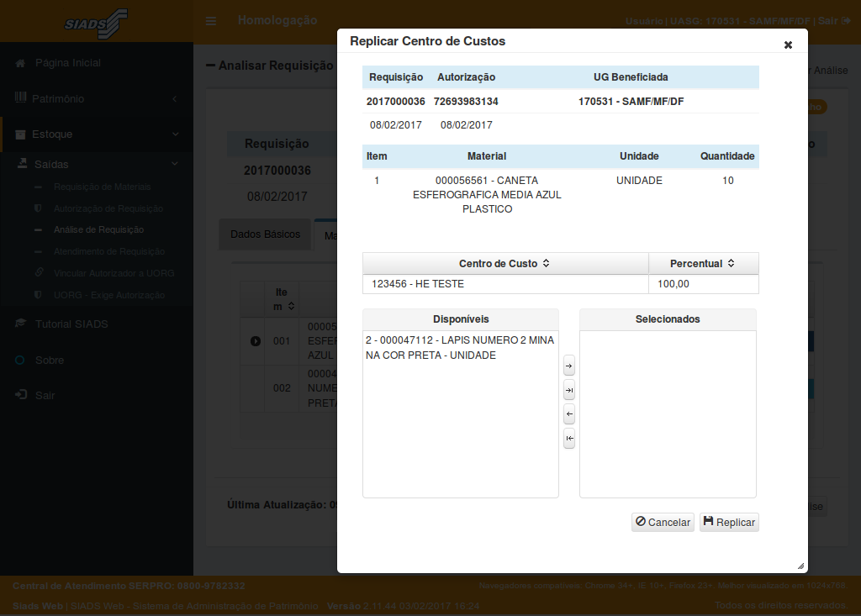
Task: Move all items to Selecionados list
Action: pyautogui.click(x=569, y=390)
